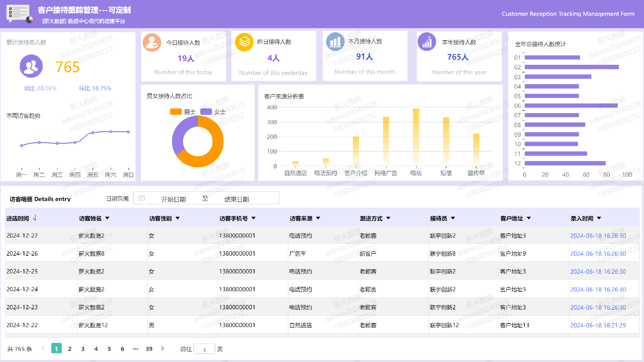
Task: Click month 06 bar in yearly chart
Action: pos(571,106)
